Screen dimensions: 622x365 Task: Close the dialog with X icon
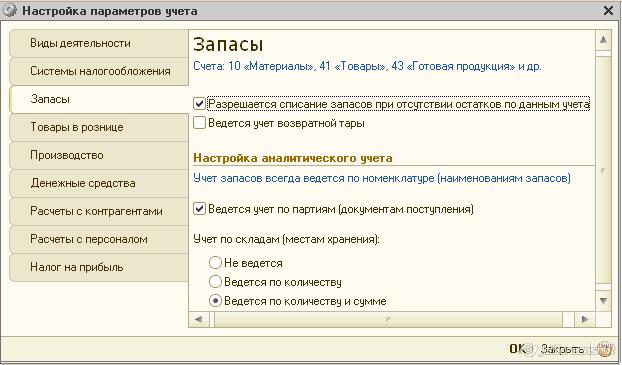click(608, 10)
